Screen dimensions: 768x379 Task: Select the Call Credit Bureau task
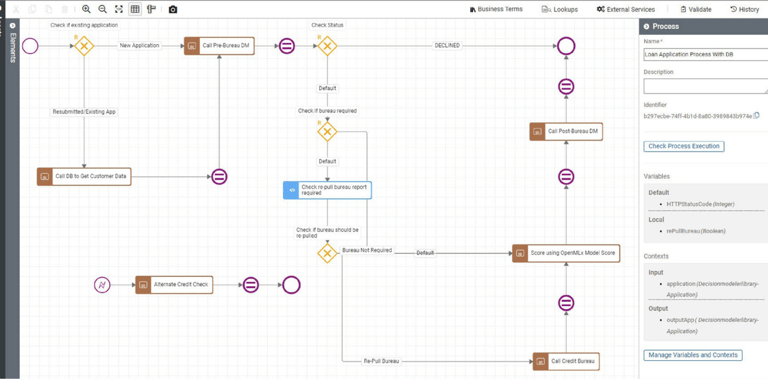(566, 361)
